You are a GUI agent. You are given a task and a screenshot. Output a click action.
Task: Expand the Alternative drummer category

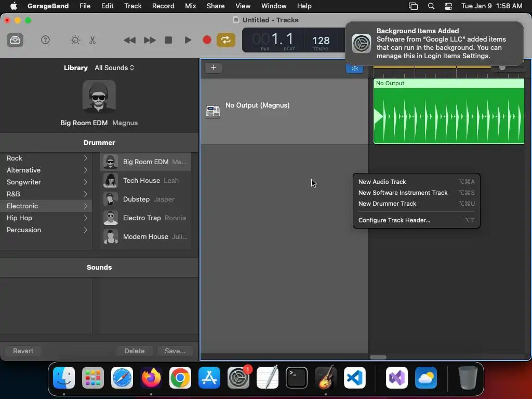tap(46, 170)
